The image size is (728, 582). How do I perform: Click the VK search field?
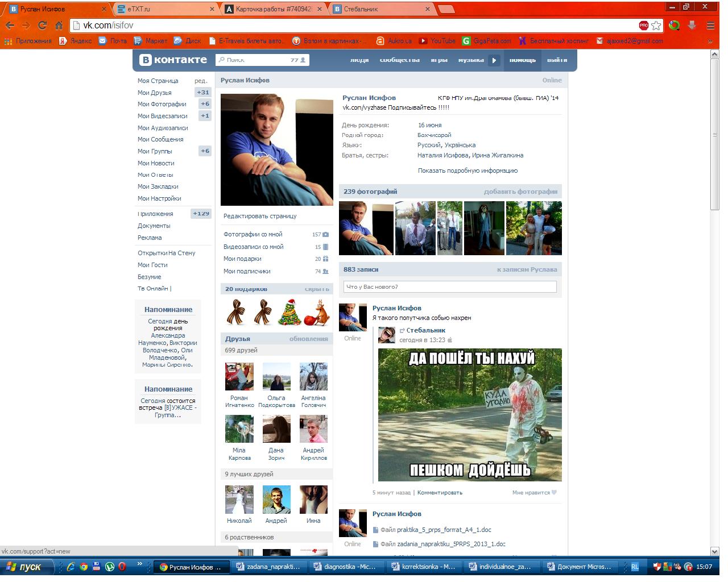(x=262, y=60)
